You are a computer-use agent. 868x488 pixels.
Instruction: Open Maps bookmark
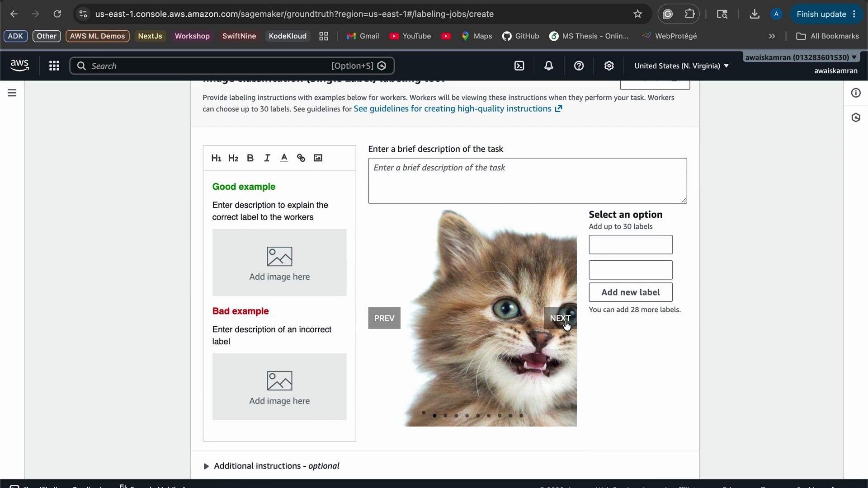tap(476, 36)
